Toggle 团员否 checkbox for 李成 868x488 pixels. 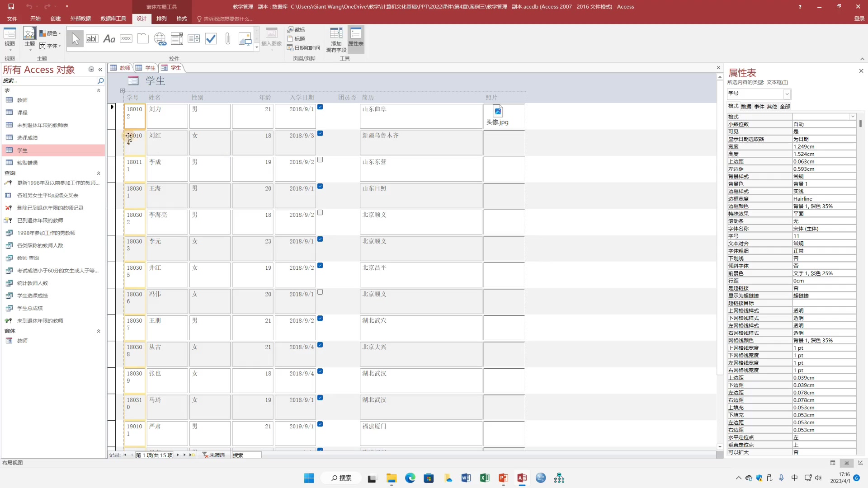click(x=320, y=160)
